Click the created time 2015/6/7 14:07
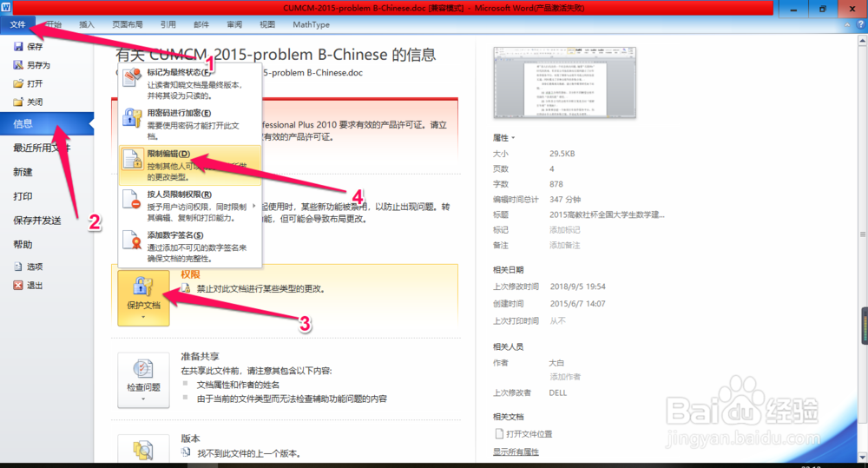Image resolution: width=868 pixels, height=468 pixels. point(578,304)
